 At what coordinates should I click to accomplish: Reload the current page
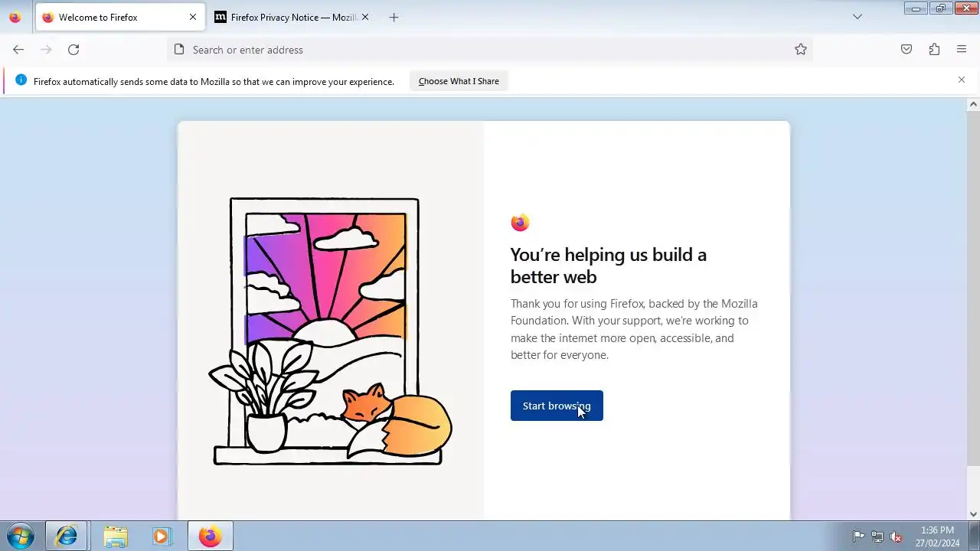tap(73, 50)
